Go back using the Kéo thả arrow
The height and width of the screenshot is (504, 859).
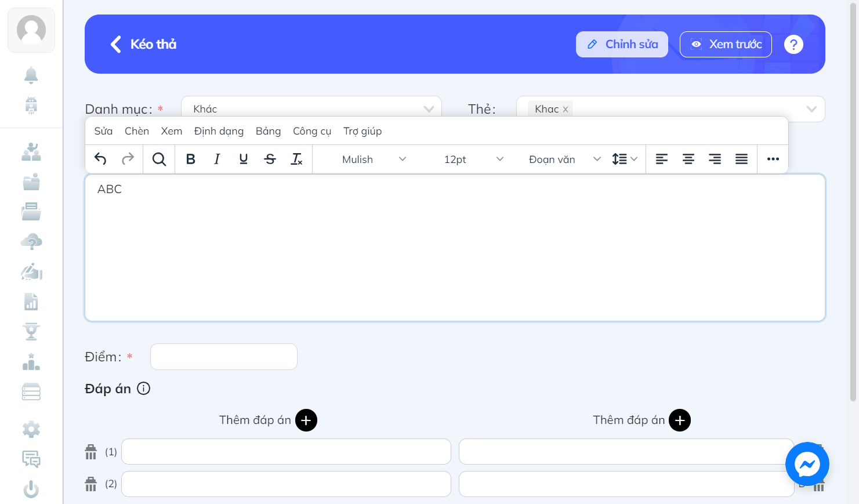click(x=115, y=44)
